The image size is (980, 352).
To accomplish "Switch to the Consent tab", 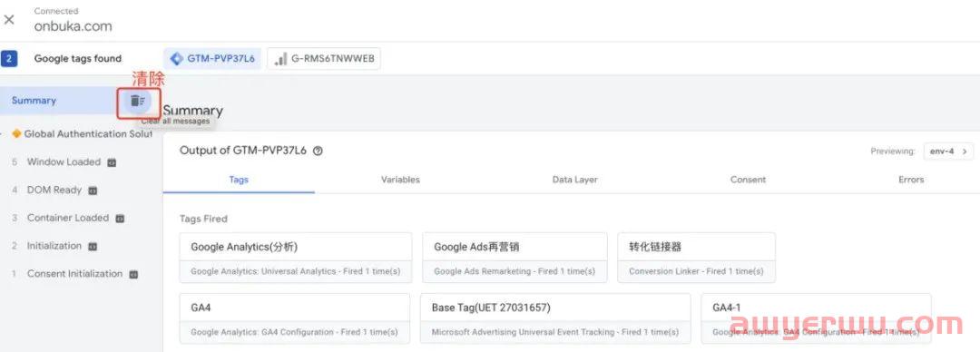I will point(748,180).
